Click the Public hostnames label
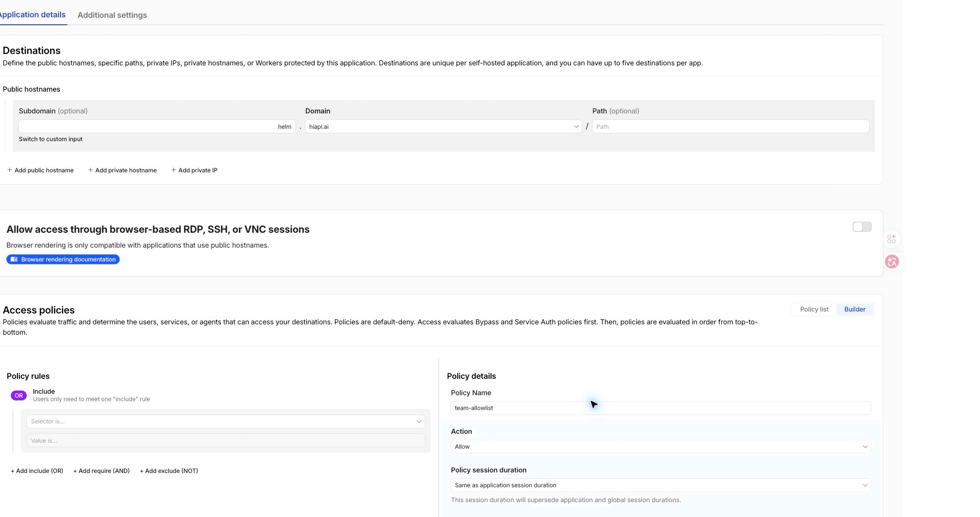The width and height of the screenshot is (980, 517). pos(31,89)
